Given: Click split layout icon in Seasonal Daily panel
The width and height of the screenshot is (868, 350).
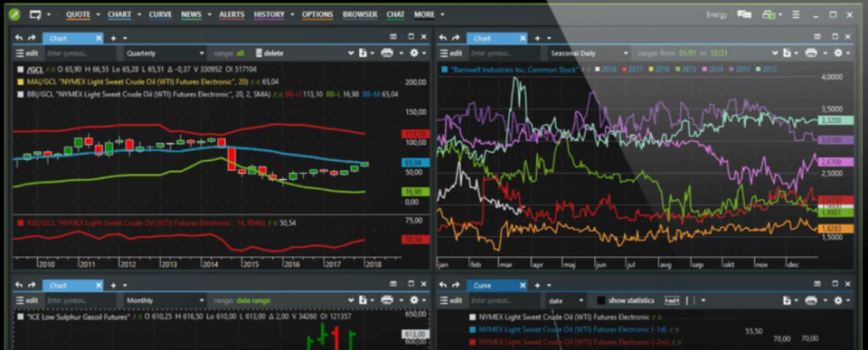Looking at the screenshot, I should (817, 37).
